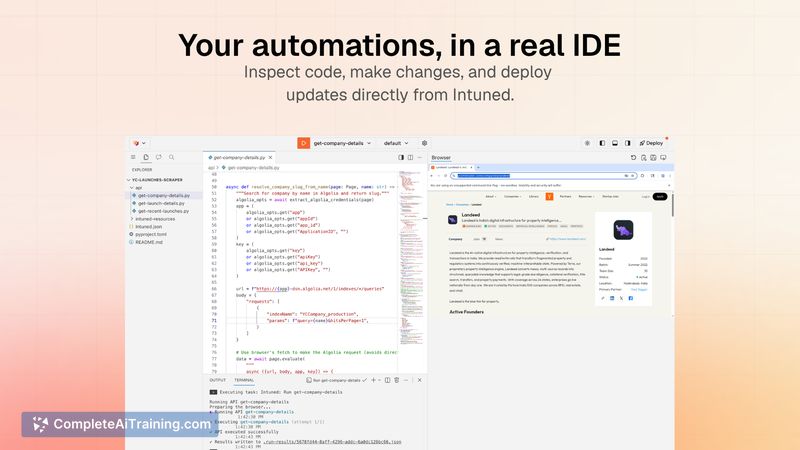Click the browser panel monitor icon
Viewport: 800px width, 450px height.
(663, 158)
